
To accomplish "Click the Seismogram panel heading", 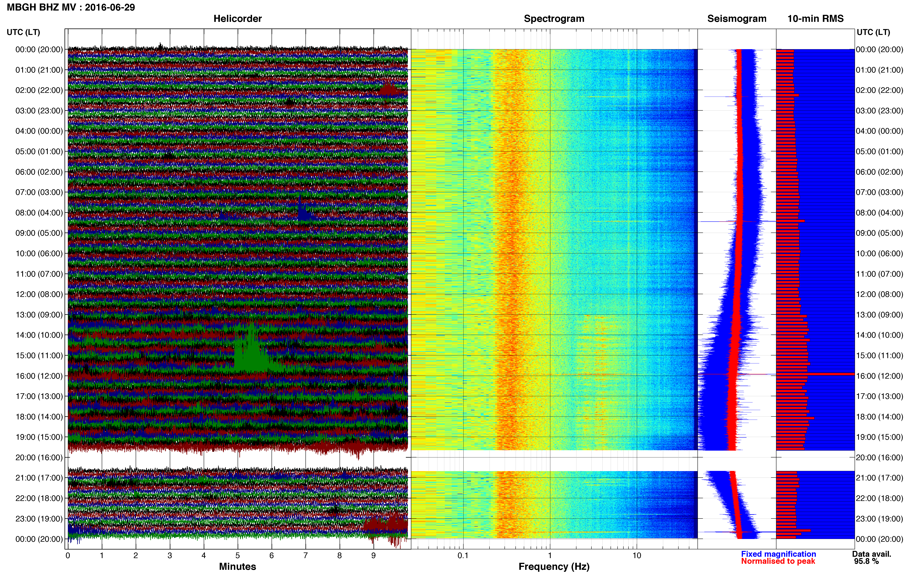I will point(737,18).
